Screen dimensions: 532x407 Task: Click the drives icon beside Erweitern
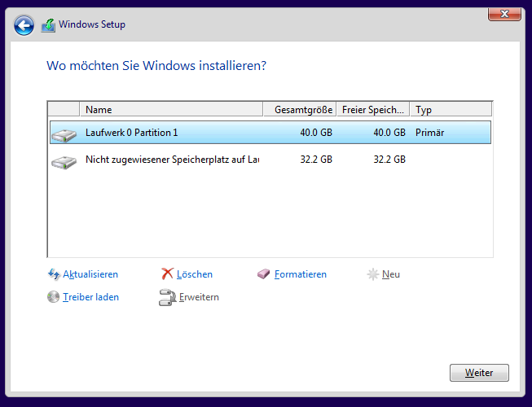click(167, 298)
